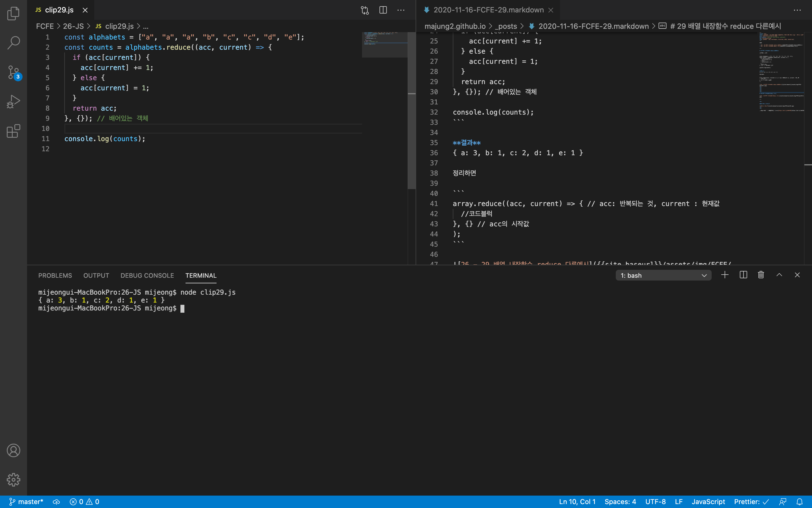Switch to the PROBLEMS panel tab
The height and width of the screenshot is (508, 812).
[55, 275]
